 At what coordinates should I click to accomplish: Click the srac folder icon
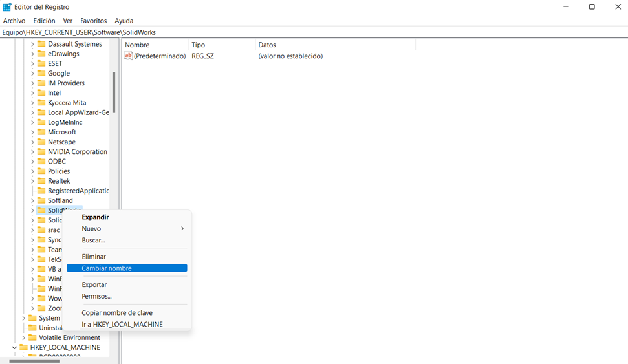[41, 230]
